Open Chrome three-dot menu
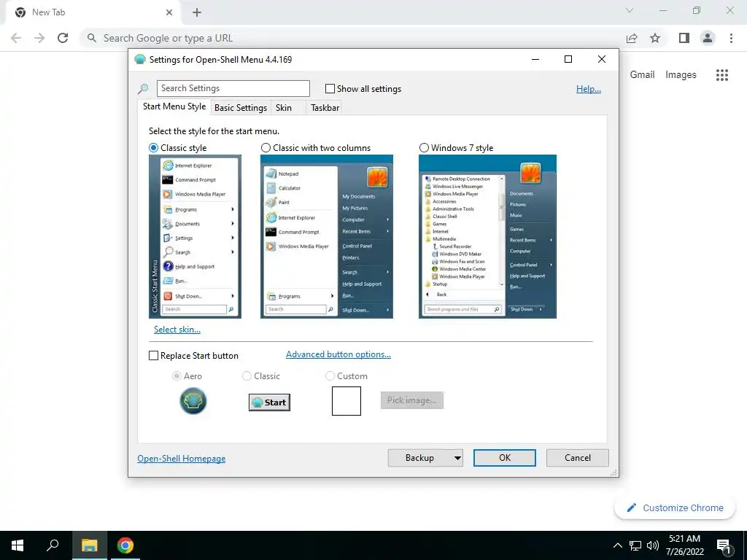Viewport: 747px width, 560px height. (731, 38)
